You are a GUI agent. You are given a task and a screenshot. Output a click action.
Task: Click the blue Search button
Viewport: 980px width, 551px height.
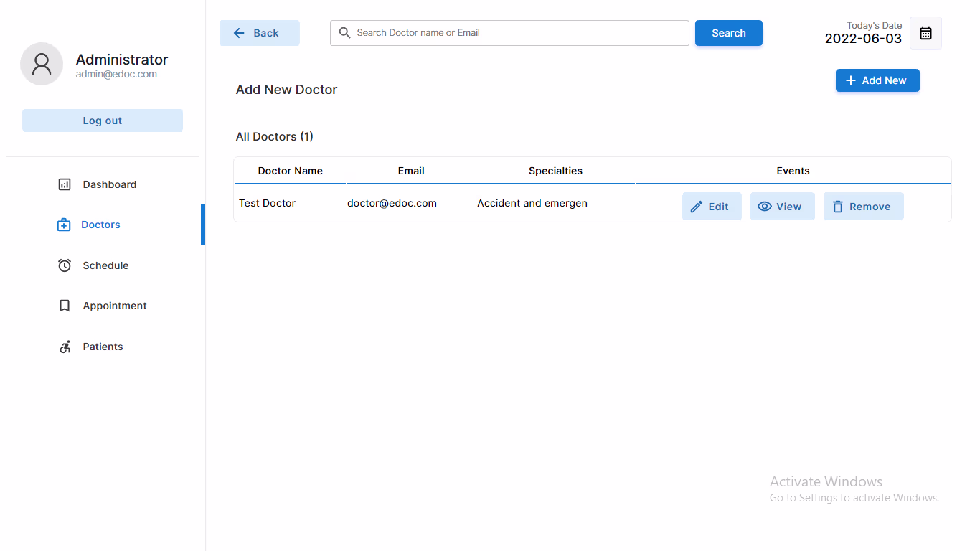click(729, 33)
